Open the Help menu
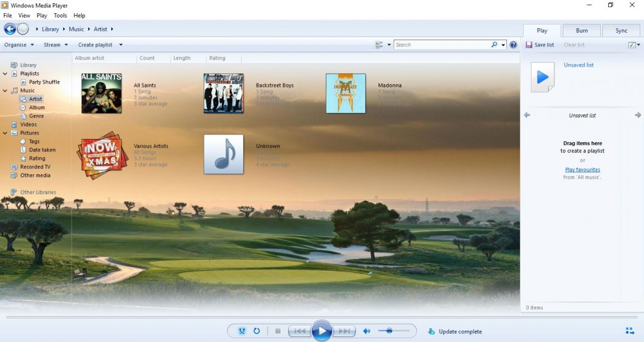 click(x=79, y=16)
